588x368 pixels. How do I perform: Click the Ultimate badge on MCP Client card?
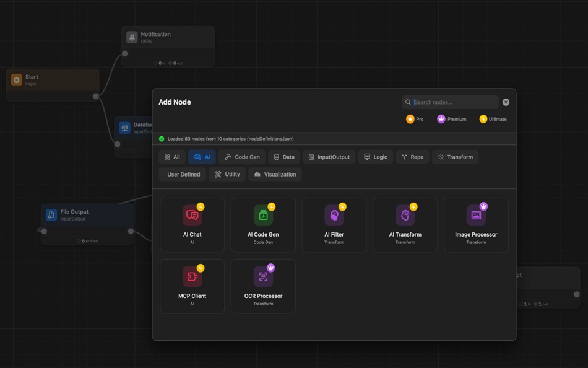[x=201, y=268]
